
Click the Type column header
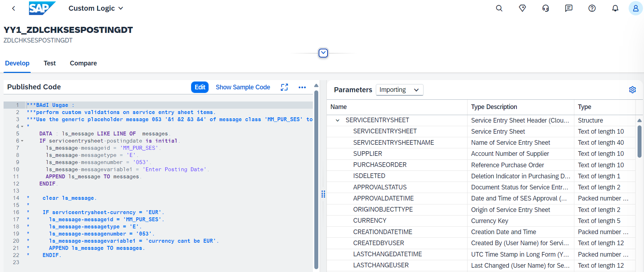coord(605,107)
